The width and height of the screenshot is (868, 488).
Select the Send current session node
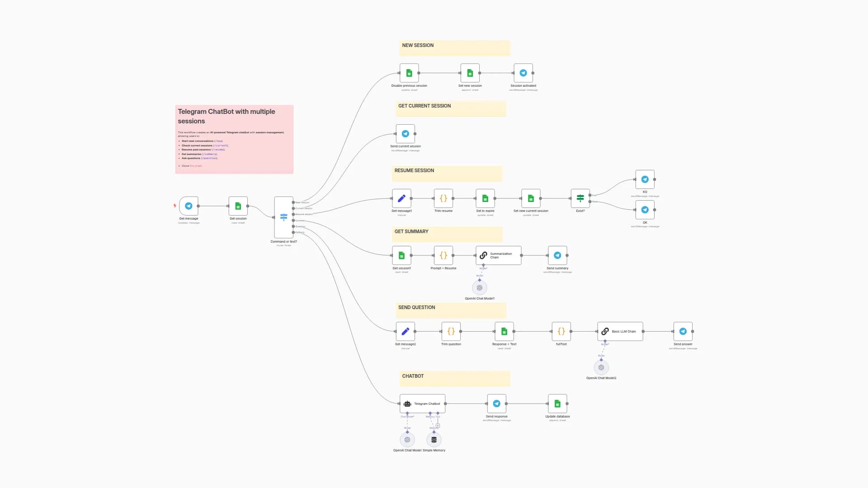[x=406, y=134]
